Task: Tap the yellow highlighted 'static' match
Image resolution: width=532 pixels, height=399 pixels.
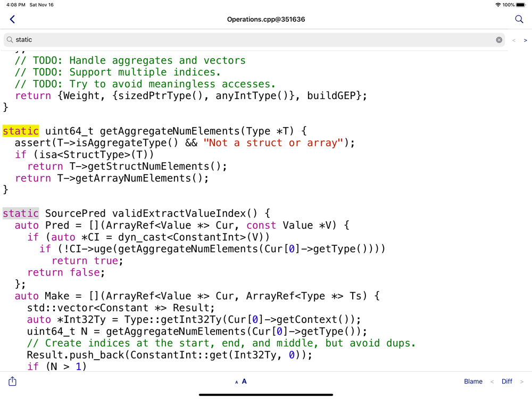Action: coord(21,131)
